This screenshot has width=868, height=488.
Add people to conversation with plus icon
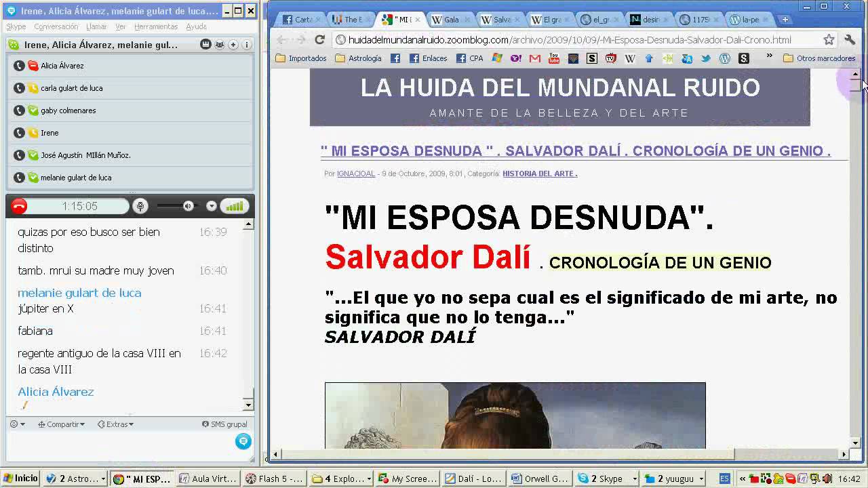pos(233,45)
